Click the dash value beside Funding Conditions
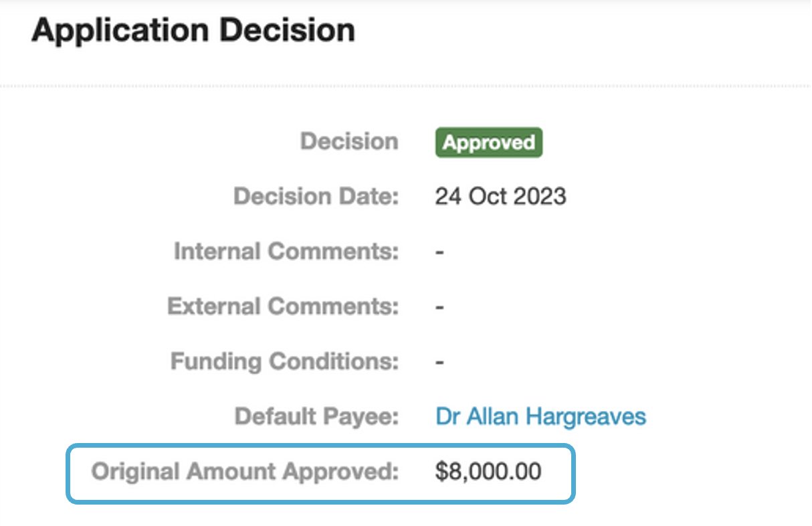The image size is (812, 526). [439, 363]
